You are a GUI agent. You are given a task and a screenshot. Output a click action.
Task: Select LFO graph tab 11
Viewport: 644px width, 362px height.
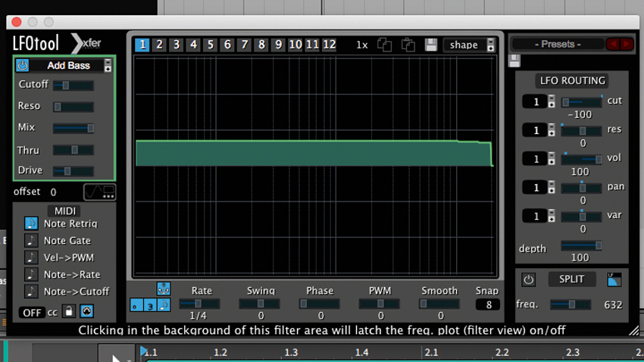coord(312,45)
